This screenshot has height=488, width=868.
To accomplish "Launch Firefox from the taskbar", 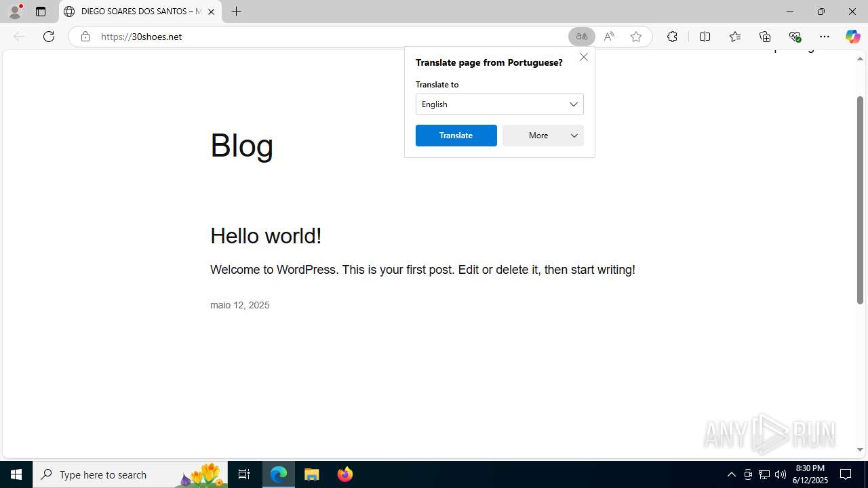I will coord(344,474).
